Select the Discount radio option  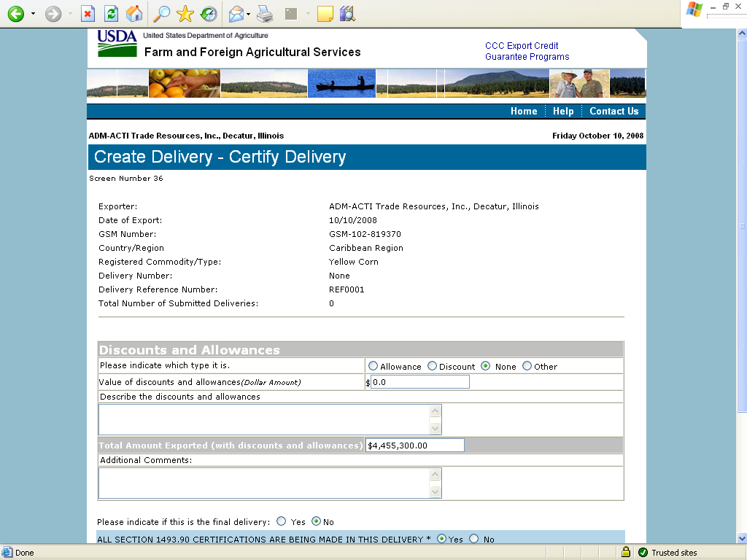[432, 366]
